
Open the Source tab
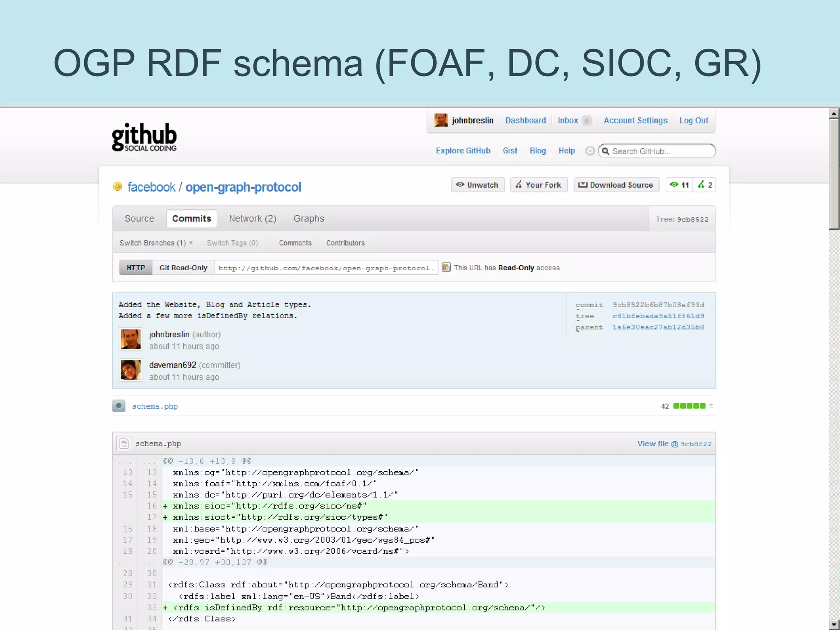coord(139,219)
